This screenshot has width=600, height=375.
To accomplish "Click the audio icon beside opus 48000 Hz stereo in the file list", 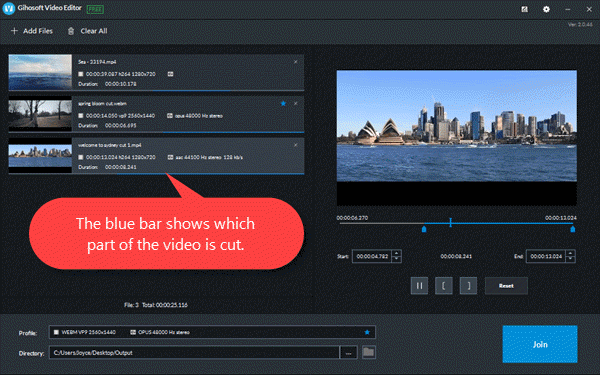I will pos(170,116).
